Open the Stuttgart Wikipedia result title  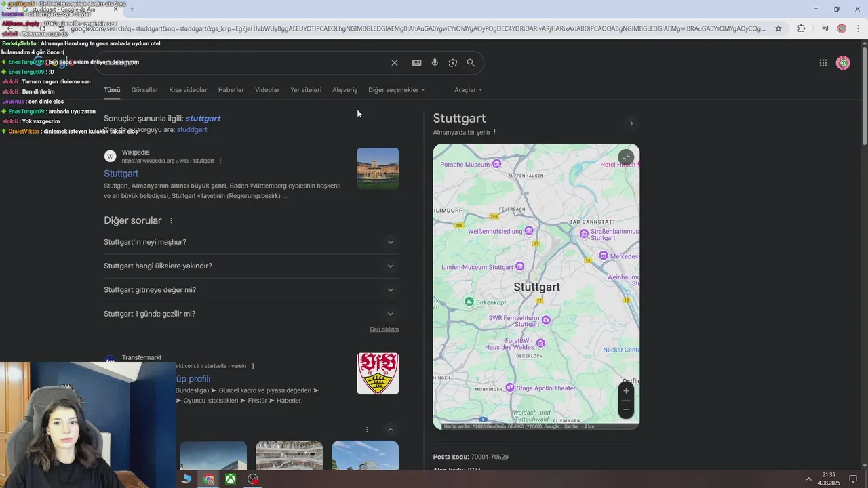(121, 174)
